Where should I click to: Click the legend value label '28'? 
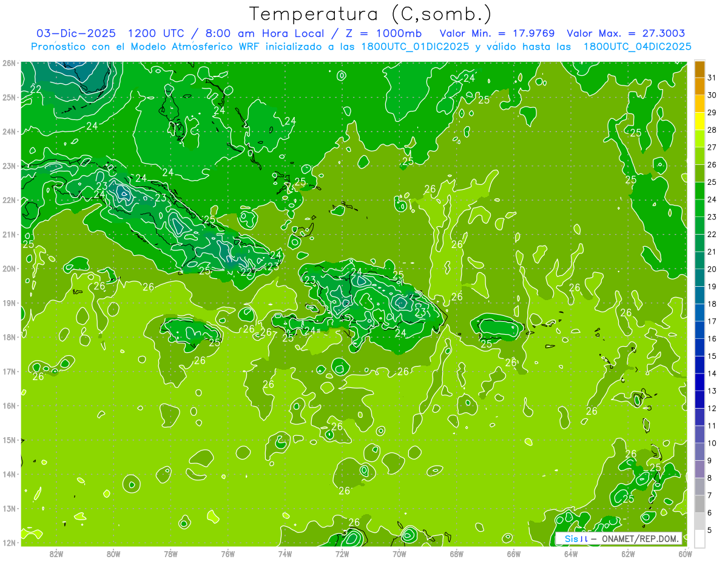pyautogui.click(x=712, y=130)
